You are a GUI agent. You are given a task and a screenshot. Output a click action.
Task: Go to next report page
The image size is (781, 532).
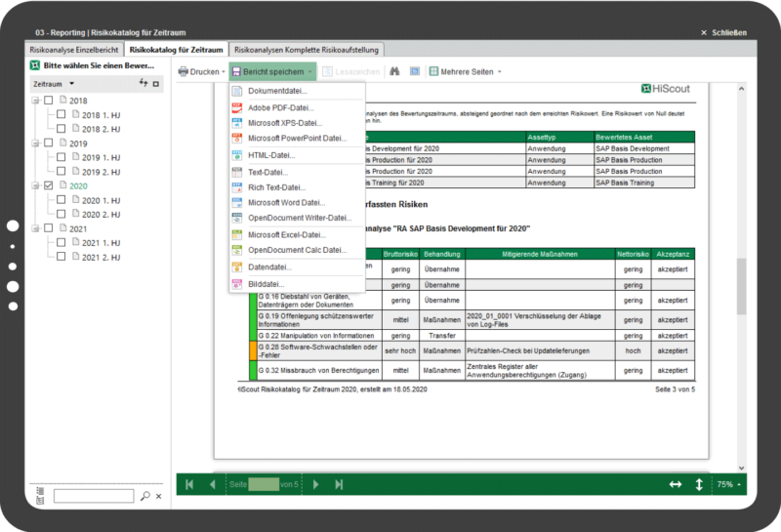pos(315,484)
